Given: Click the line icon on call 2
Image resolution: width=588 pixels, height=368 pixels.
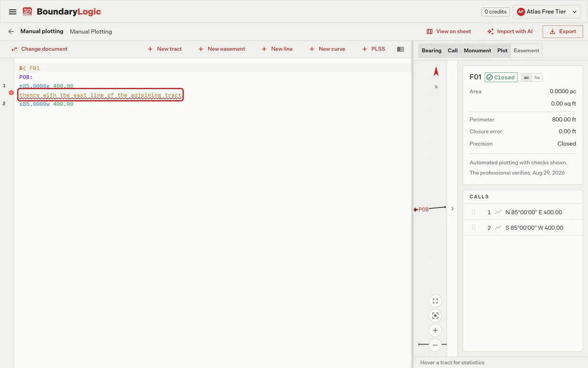Looking at the screenshot, I should [x=498, y=228].
